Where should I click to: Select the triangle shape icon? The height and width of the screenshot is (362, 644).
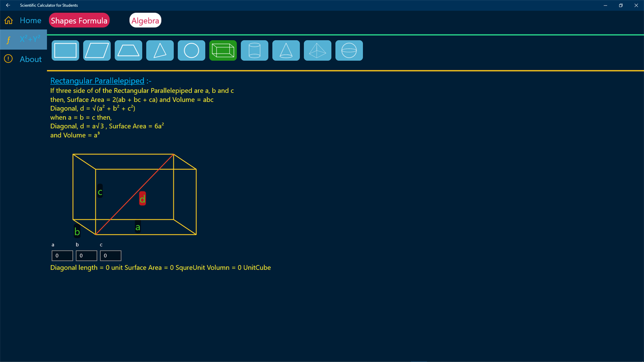click(160, 50)
